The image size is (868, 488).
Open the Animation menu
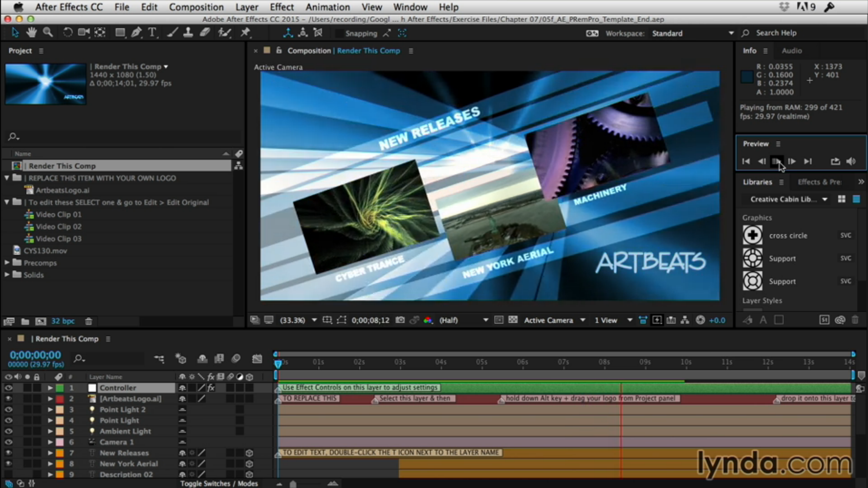pyautogui.click(x=327, y=7)
